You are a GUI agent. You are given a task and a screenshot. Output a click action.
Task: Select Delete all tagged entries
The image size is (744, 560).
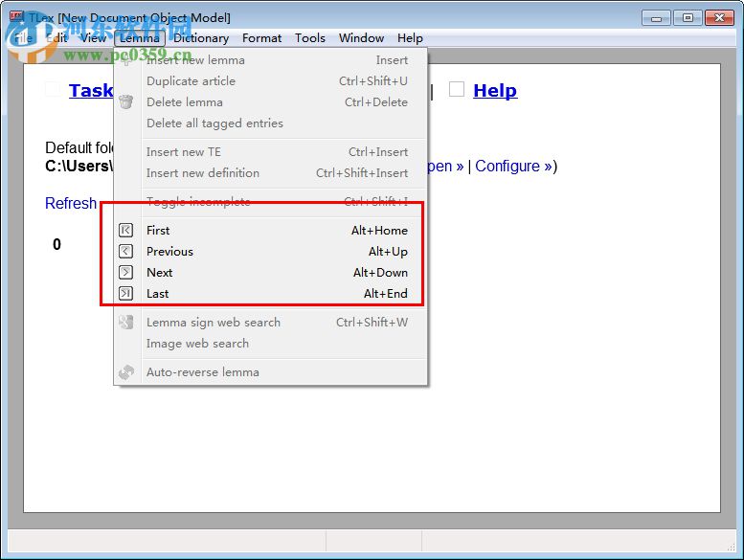270,123
